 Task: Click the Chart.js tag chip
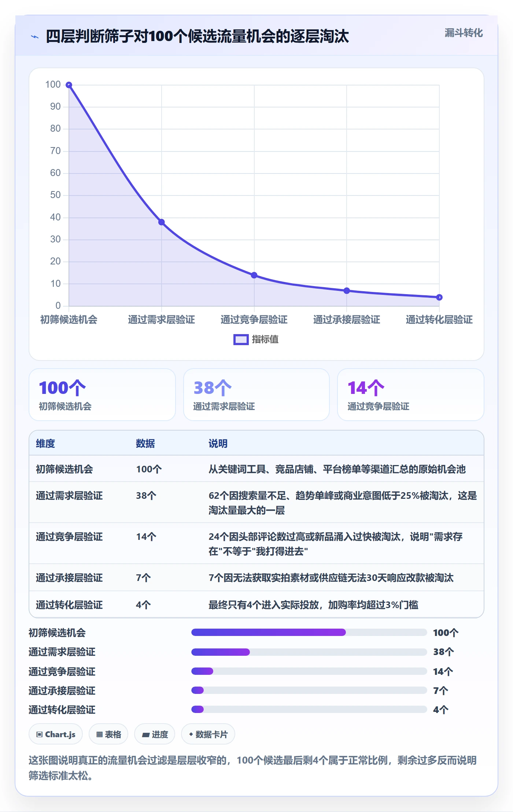[56, 734]
